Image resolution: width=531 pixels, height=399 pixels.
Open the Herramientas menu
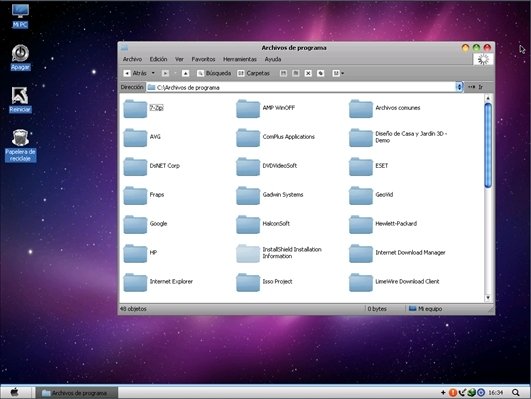point(240,59)
